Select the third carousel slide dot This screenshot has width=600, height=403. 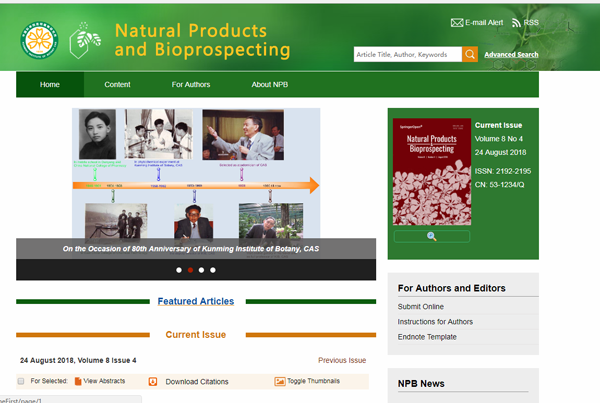click(201, 270)
